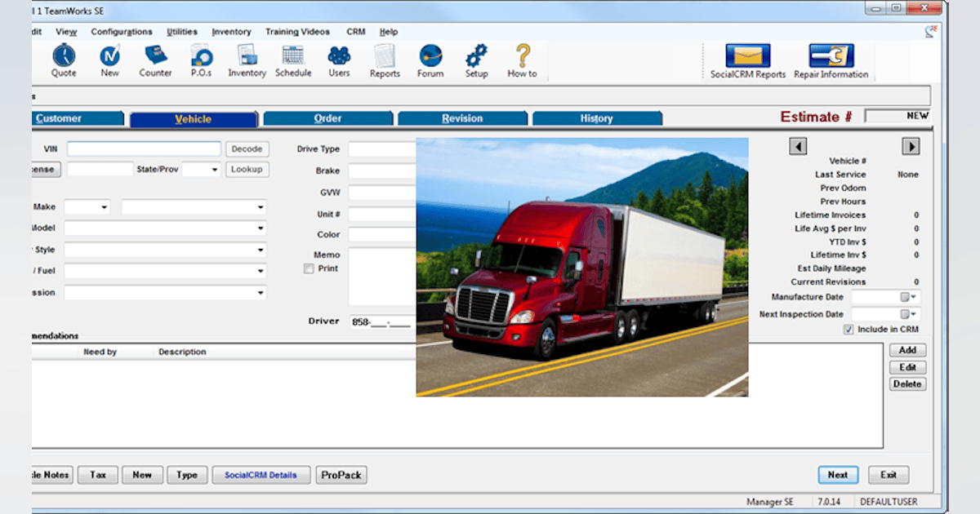The height and width of the screenshot is (514, 980).
Task: Switch to the History tab
Action: coord(597,117)
